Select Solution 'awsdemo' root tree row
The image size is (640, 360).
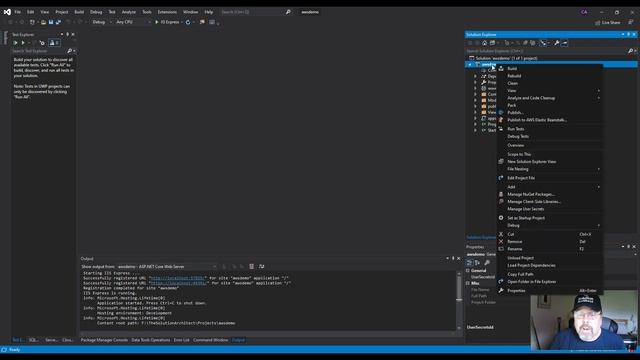[x=551, y=58]
